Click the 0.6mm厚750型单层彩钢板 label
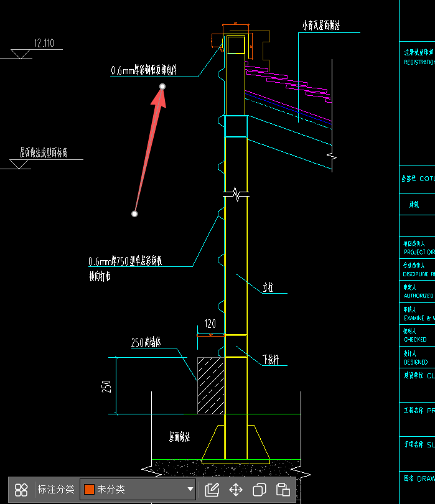The image size is (435, 504). tap(125, 261)
